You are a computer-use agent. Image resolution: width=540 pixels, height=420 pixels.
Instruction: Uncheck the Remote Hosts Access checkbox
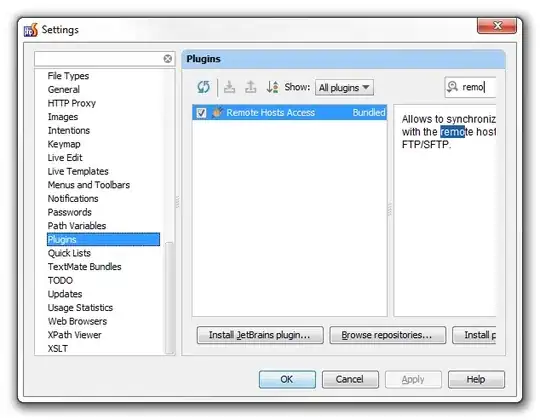point(201,113)
